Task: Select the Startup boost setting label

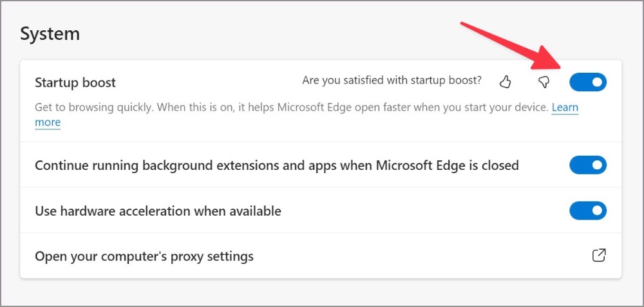Action: [75, 82]
